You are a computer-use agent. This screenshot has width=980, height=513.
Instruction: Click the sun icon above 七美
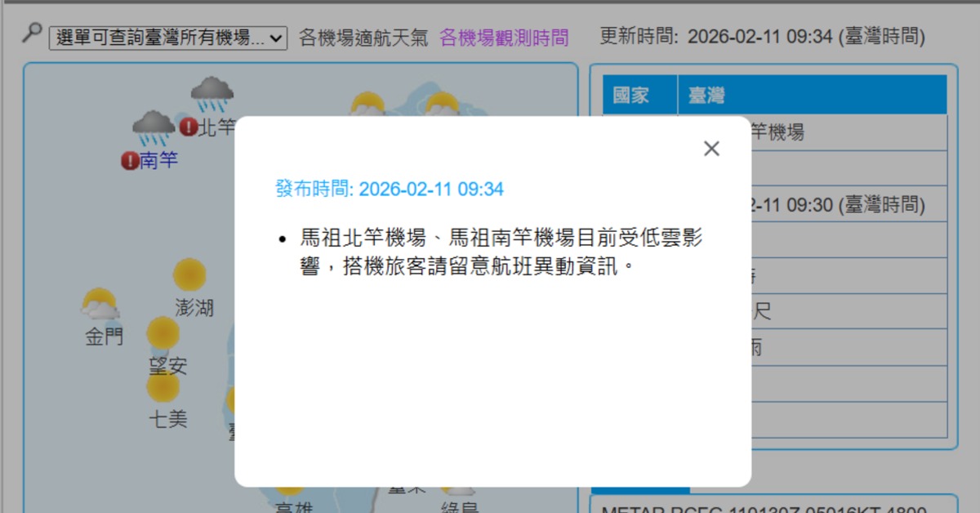[163, 387]
